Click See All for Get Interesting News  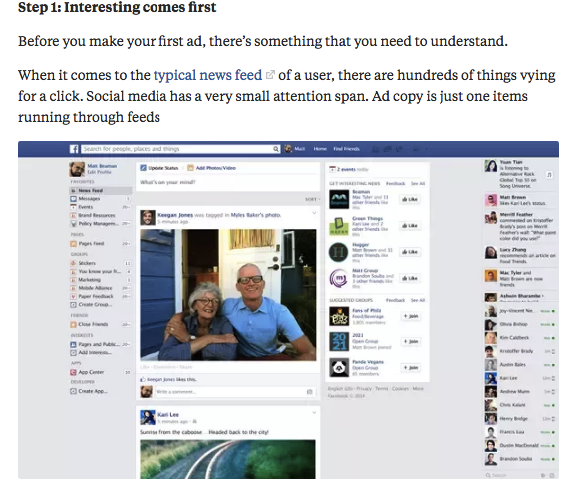click(418, 184)
